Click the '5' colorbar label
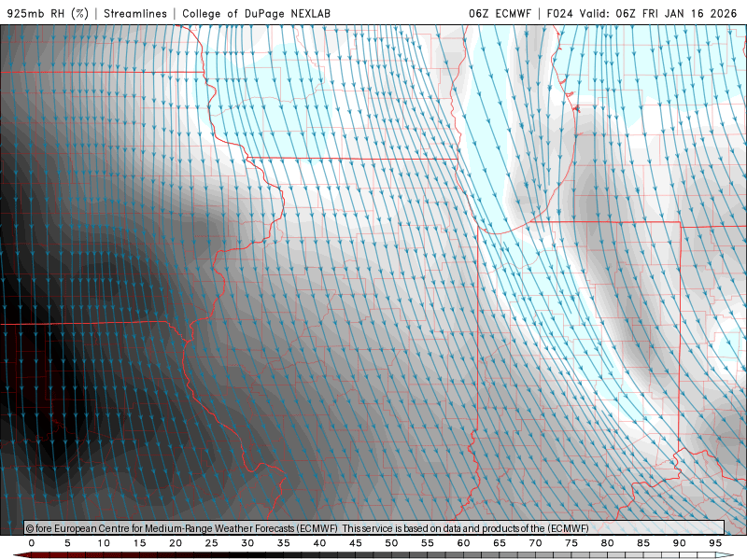Image resolution: width=747 pixels, height=560 pixels. coord(67,543)
